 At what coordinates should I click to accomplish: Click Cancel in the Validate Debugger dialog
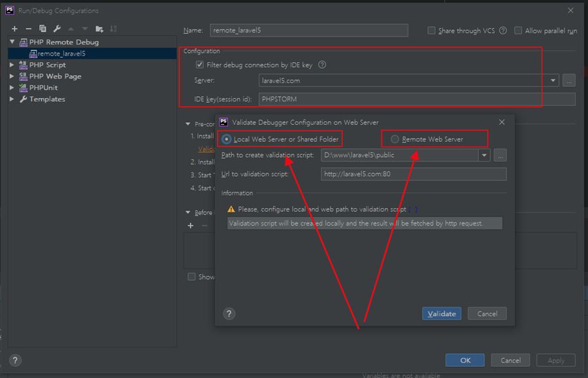(487, 314)
